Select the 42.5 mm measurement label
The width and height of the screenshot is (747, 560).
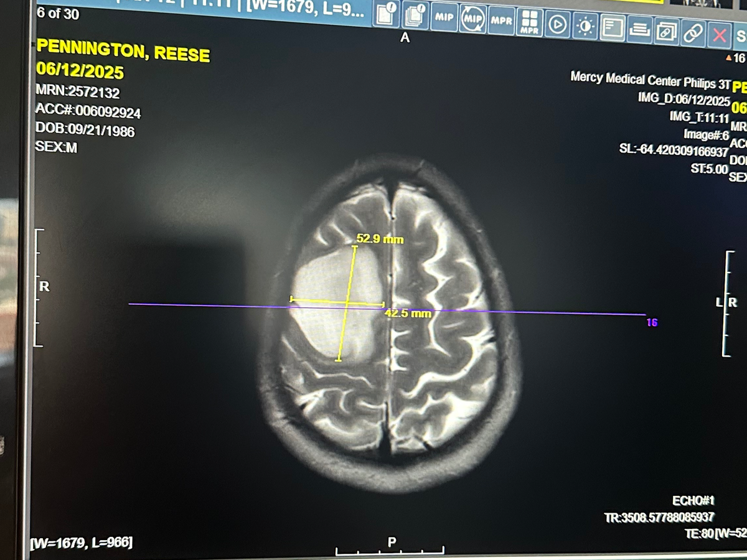pyautogui.click(x=408, y=314)
